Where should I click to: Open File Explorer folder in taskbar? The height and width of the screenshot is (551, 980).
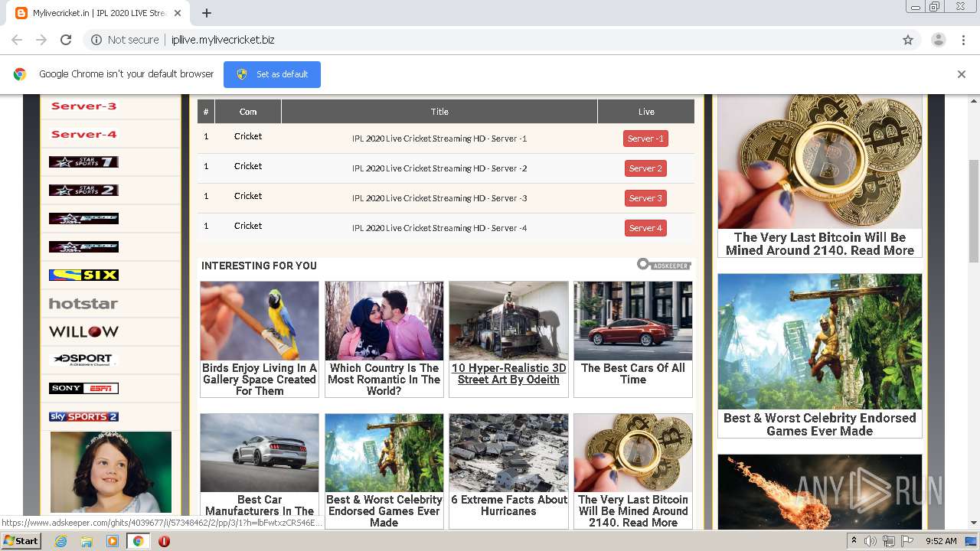click(x=87, y=541)
